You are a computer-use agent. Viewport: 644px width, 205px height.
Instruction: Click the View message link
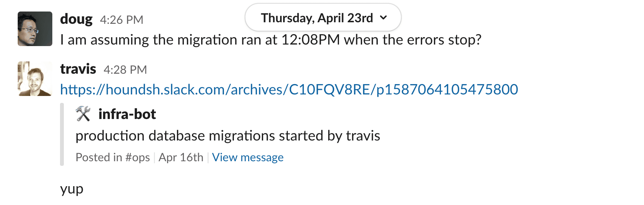click(248, 157)
